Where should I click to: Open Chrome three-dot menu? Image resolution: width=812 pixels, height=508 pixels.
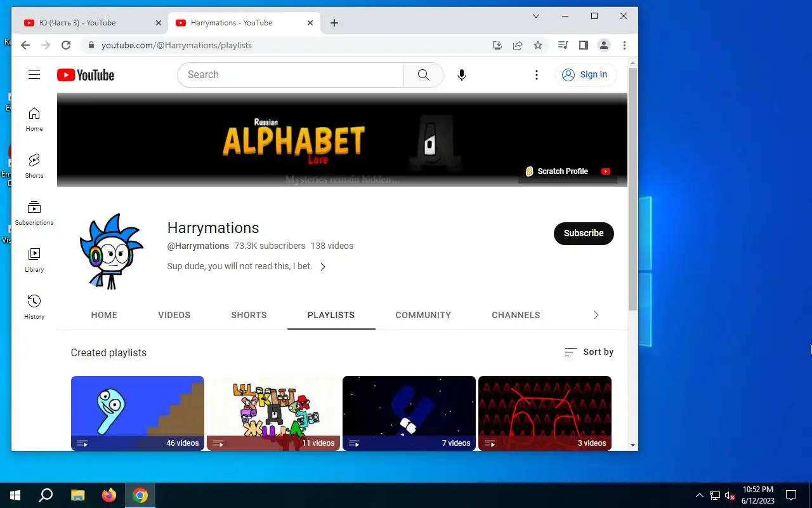pyautogui.click(x=625, y=45)
